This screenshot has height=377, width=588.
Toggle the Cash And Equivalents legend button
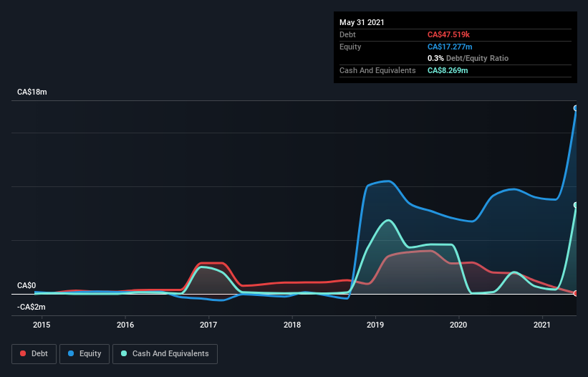[x=165, y=354]
